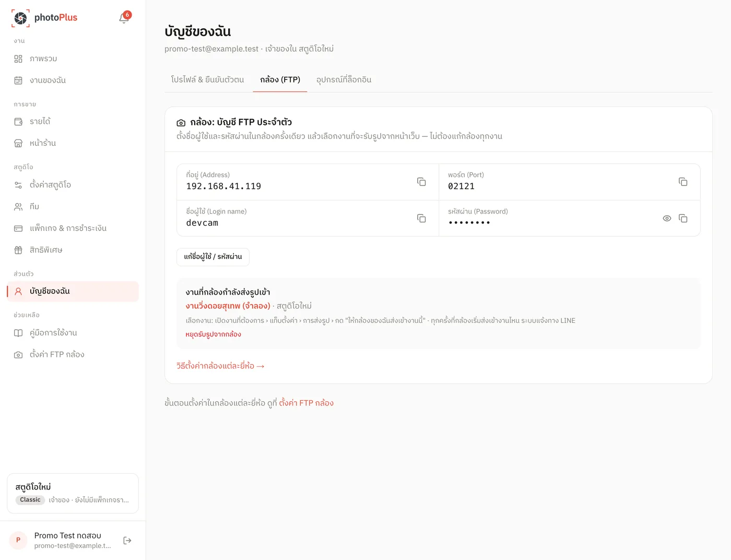Image resolution: width=731 pixels, height=560 pixels.
Task: Click the address value 192.168.41.119
Action: 223,186
